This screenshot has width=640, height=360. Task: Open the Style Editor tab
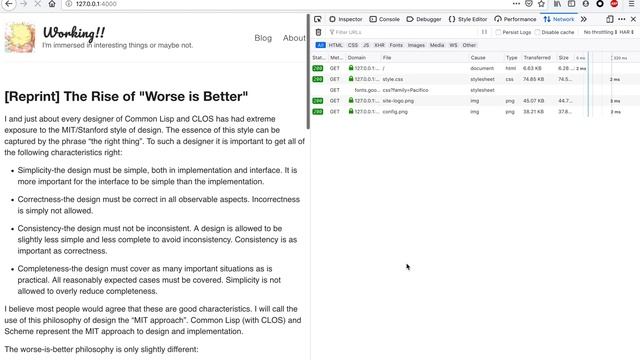(x=468, y=19)
